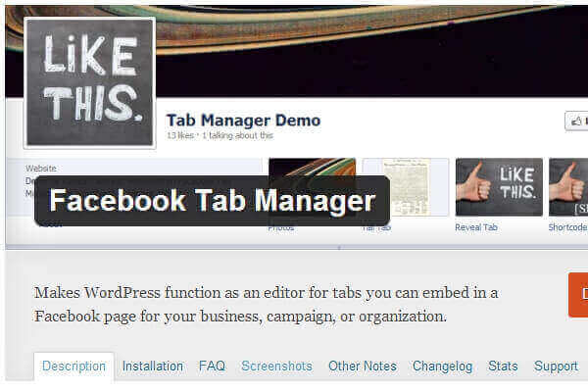Open the FAQ tab
The height and width of the screenshot is (392, 588).
coord(212,367)
